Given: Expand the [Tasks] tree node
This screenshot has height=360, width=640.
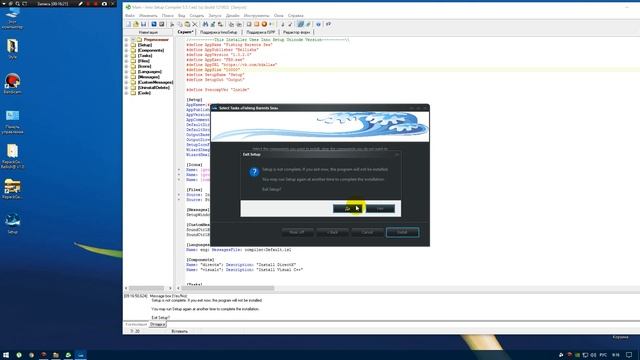Looking at the screenshot, I should (127, 56).
